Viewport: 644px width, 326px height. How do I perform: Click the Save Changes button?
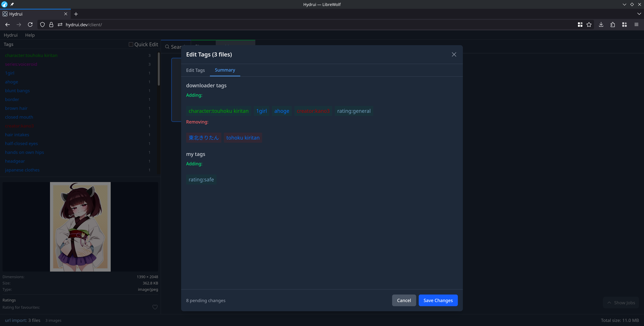pos(438,300)
